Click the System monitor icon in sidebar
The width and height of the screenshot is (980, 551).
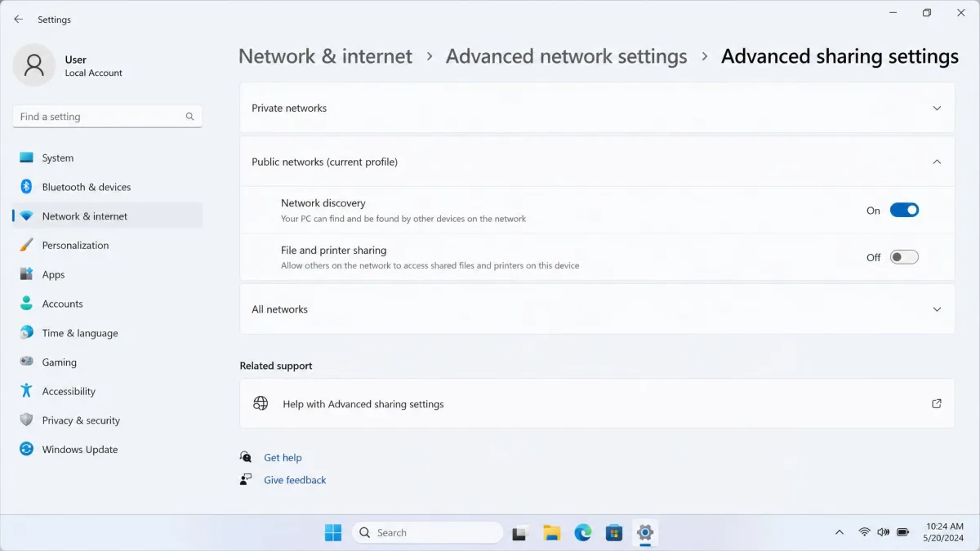click(26, 158)
